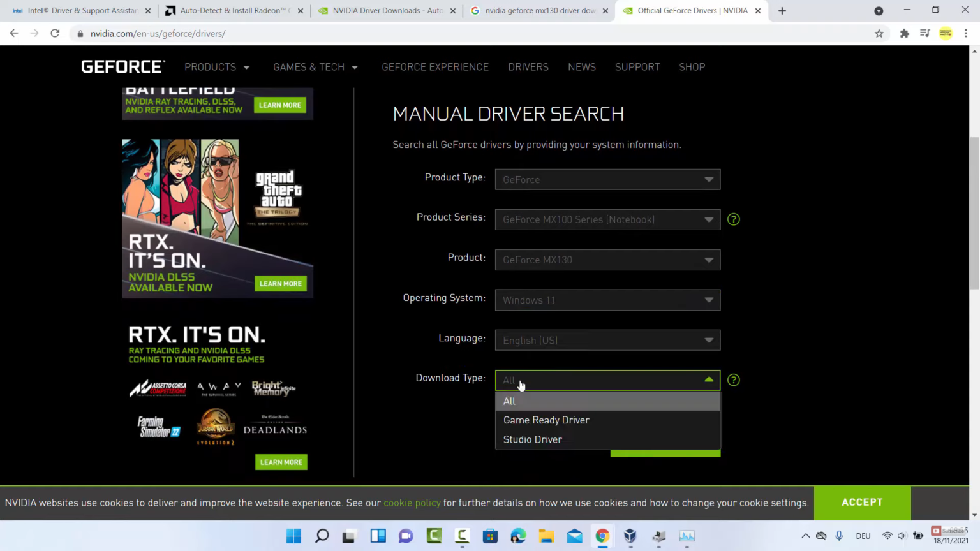
Task: Expand PRODUCTS navigation menu
Action: 217,67
